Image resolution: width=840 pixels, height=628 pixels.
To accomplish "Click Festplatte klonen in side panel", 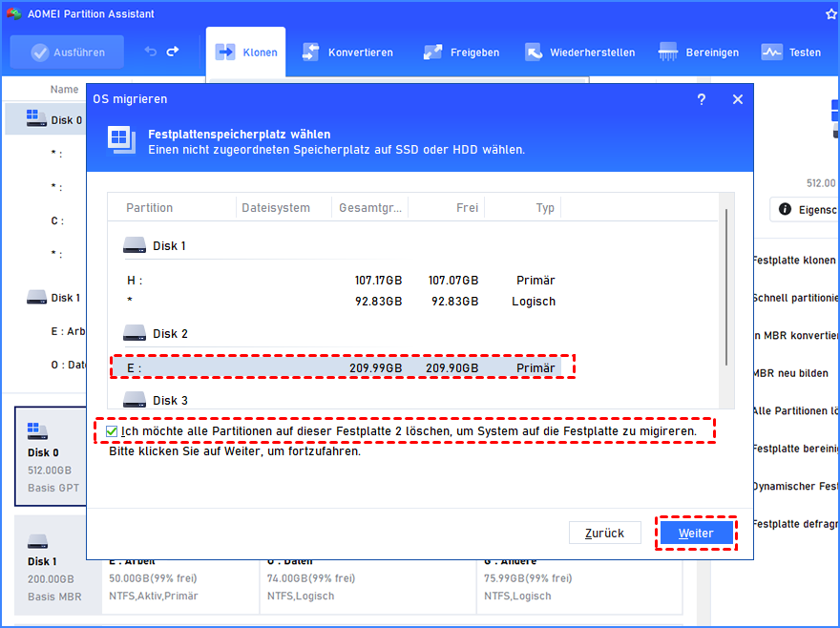I will pos(794,261).
